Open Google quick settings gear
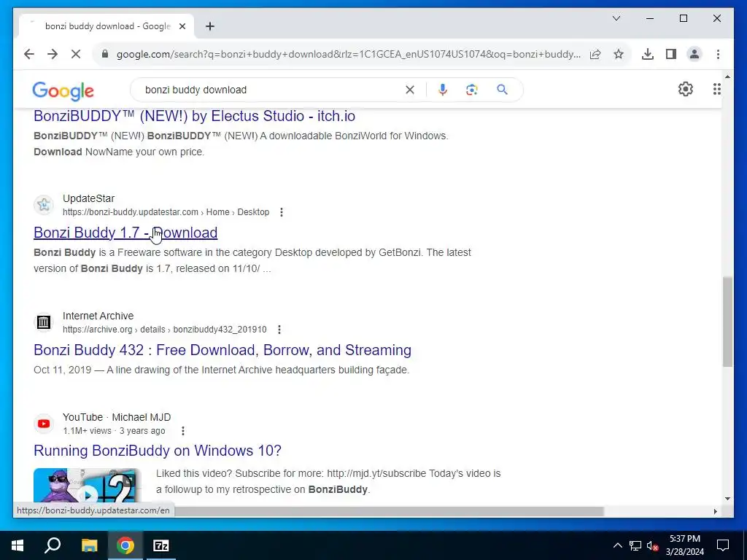This screenshot has width=747, height=560. [686, 89]
